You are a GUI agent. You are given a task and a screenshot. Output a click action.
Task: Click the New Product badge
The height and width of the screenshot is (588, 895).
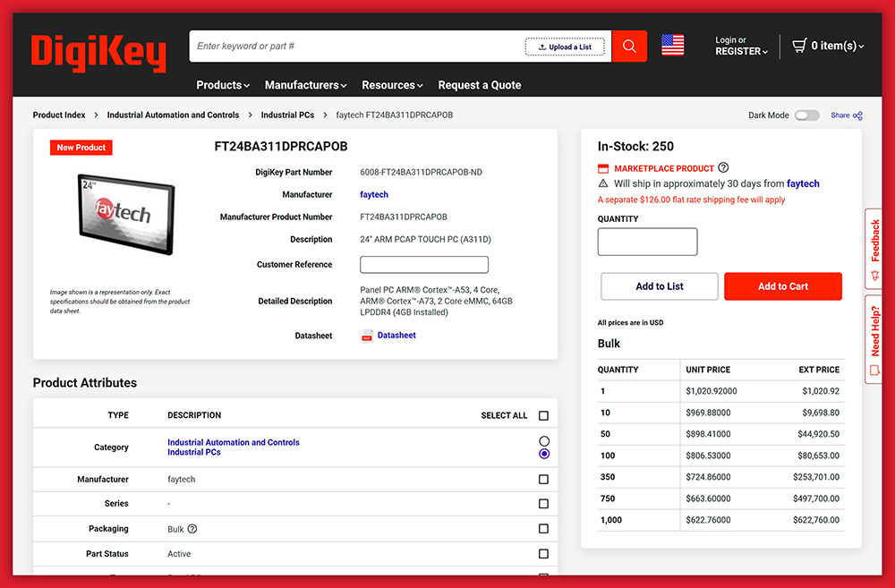pyautogui.click(x=81, y=148)
